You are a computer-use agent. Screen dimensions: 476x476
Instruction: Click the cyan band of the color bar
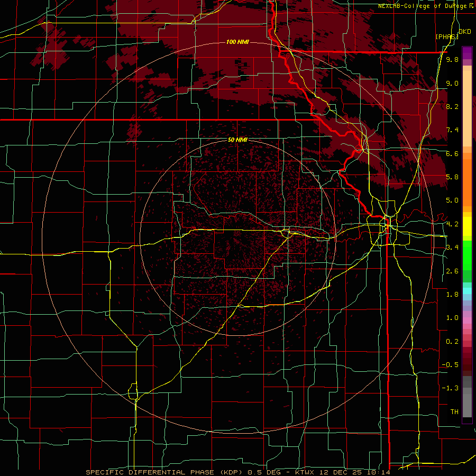tap(467, 291)
